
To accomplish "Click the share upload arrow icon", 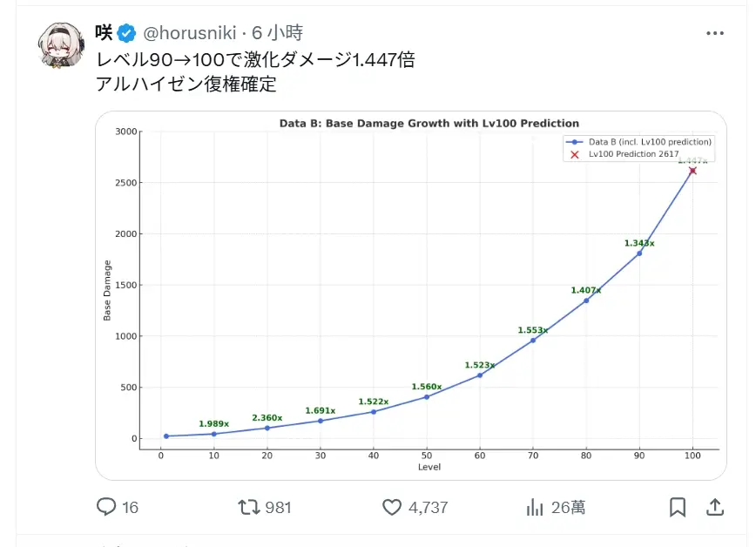I will (715, 507).
